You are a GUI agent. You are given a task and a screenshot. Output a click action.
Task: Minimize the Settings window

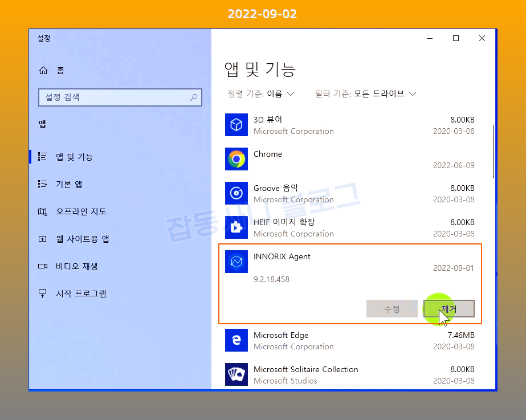(429, 38)
